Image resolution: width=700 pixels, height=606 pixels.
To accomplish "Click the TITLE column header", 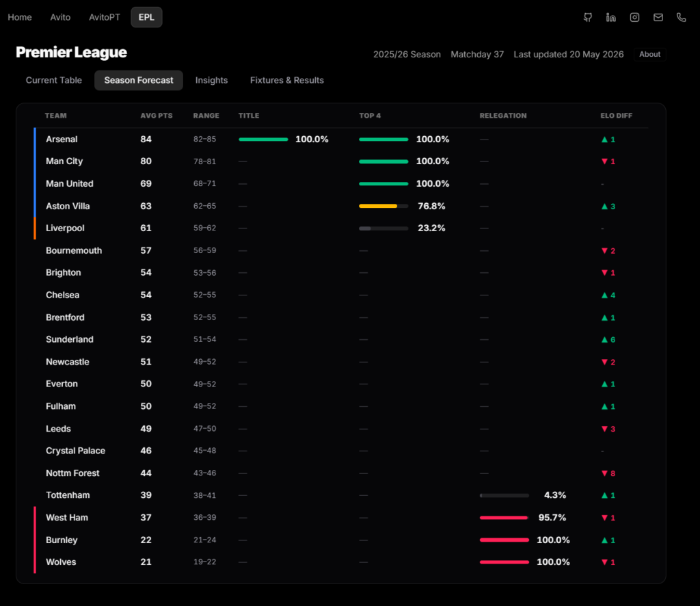I will click(249, 116).
